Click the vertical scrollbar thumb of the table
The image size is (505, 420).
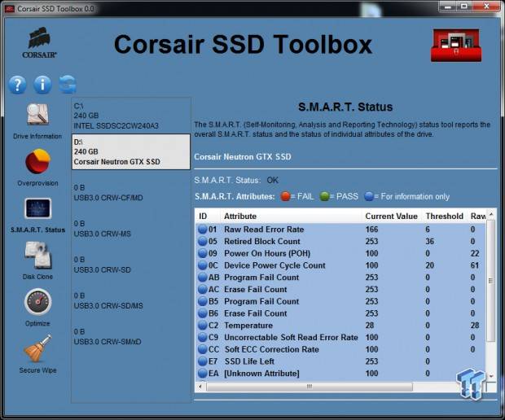491,280
